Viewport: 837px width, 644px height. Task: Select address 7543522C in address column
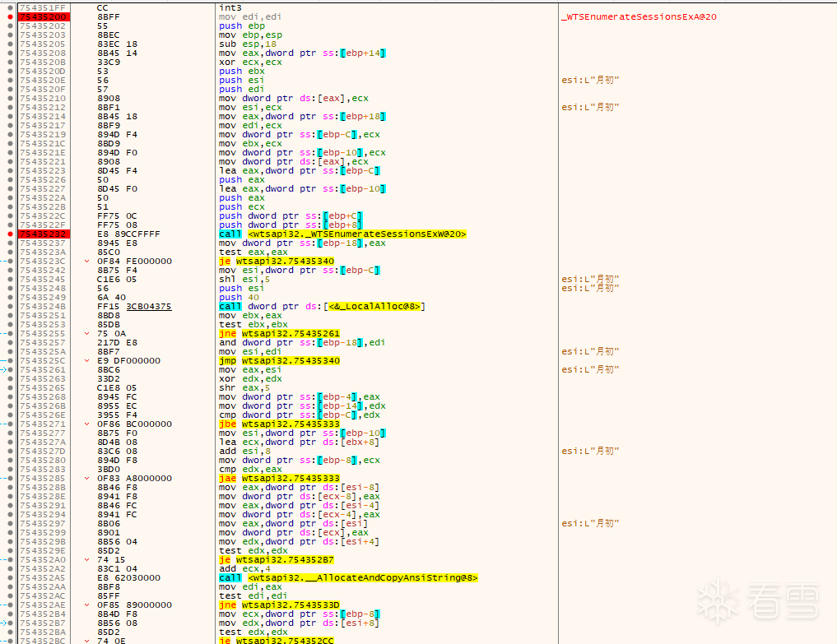point(44,216)
